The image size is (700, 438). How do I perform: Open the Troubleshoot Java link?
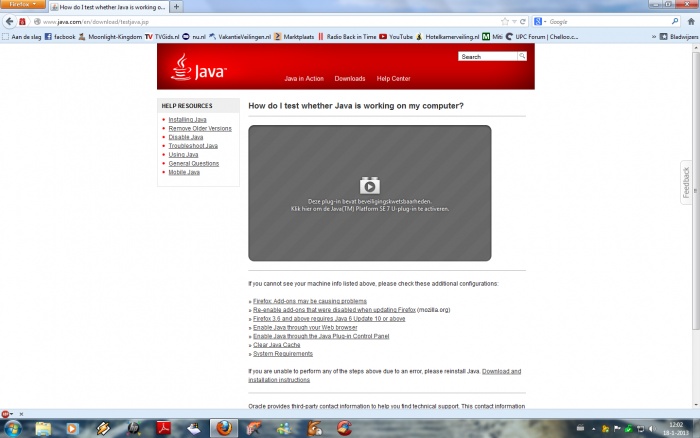coord(193,146)
